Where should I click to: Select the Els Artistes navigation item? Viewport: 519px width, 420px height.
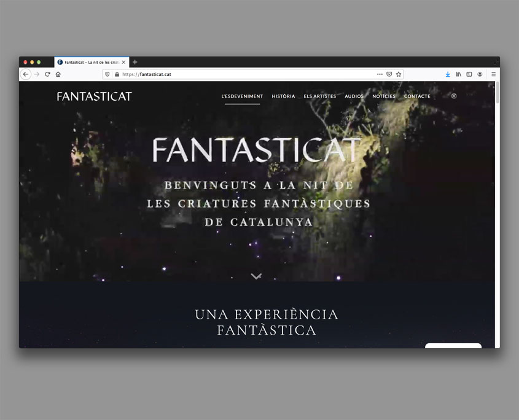pyautogui.click(x=319, y=96)
